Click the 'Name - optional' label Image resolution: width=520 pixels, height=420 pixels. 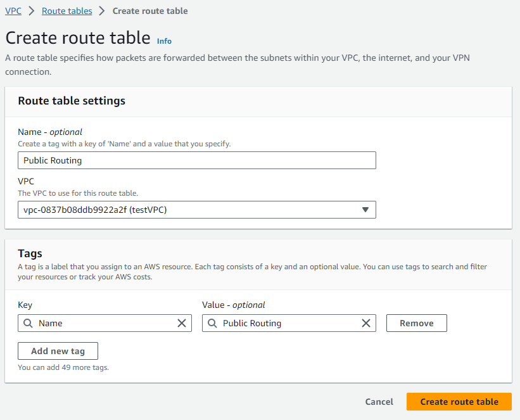(x=50, y=132)
